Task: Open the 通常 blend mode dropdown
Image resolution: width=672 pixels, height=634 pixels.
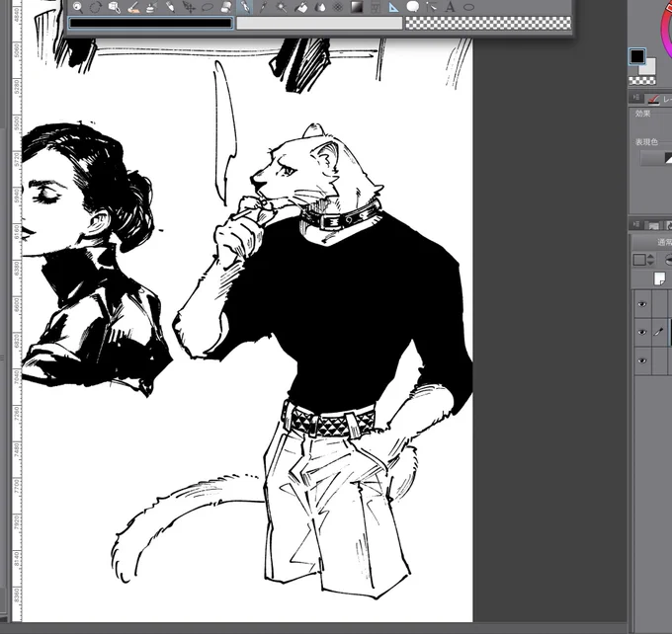Action: click(653, 243)
